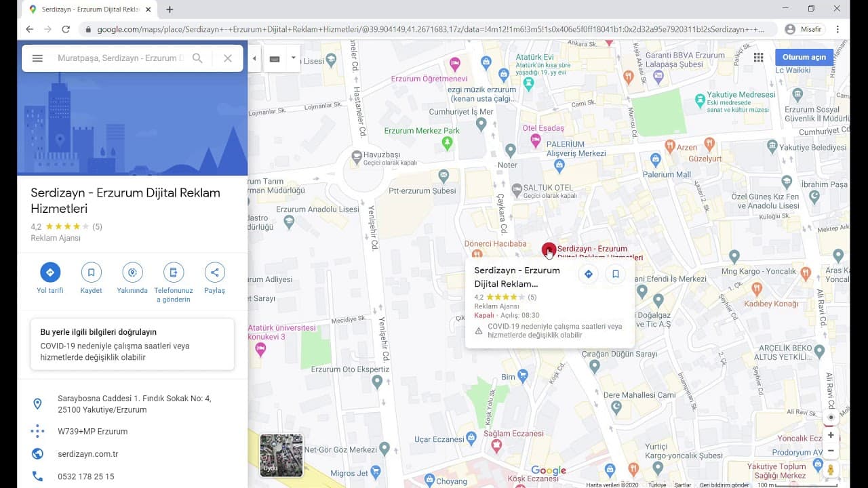This screenshot has height=488, width=868.
Task: Open the hamburger menu in search box
Action: [x=37, y=58]
